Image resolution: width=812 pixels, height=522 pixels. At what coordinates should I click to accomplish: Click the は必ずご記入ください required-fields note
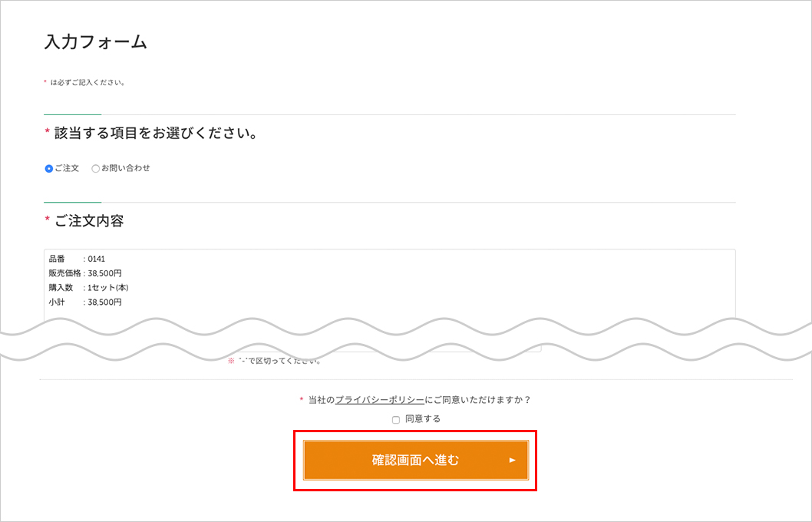(88, 81)
